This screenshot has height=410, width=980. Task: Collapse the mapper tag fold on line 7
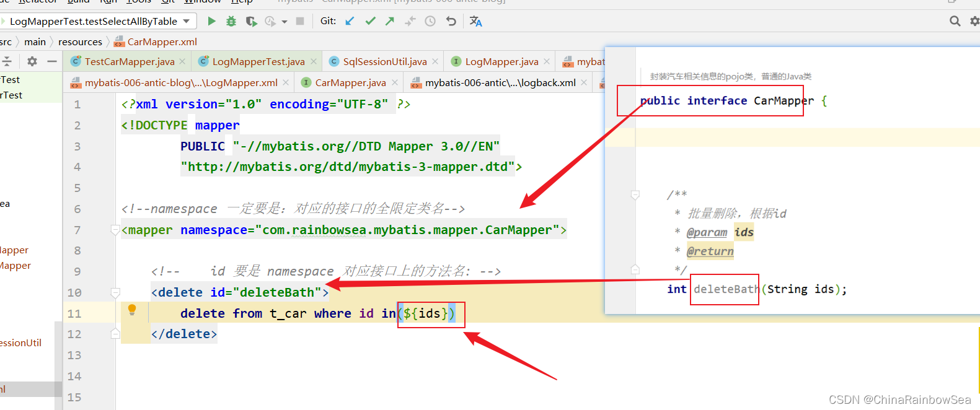pyautogui.click(x=115, y=230)
